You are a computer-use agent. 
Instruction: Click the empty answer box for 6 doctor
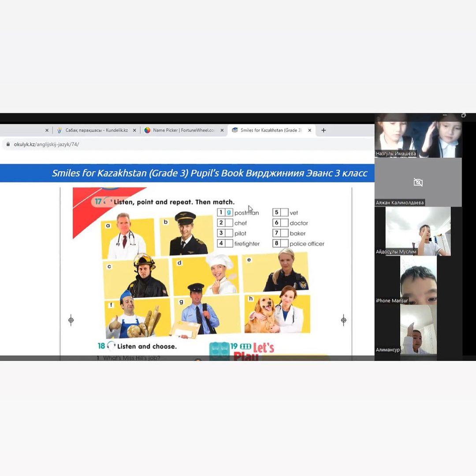coord(284,223)
